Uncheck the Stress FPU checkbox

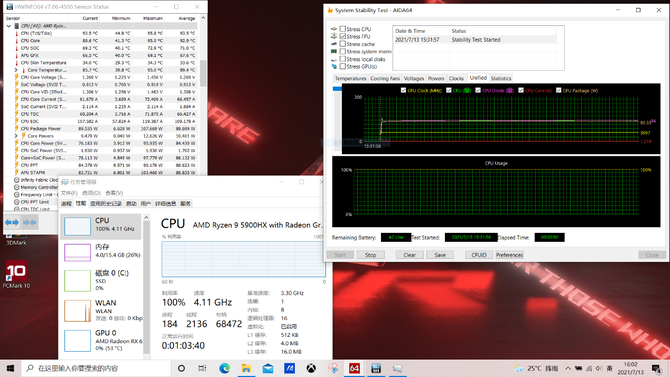click(x=342, y=36)
